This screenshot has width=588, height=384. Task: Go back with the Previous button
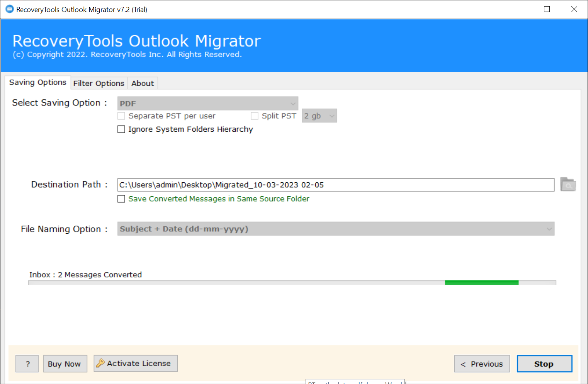click(482, 364)
